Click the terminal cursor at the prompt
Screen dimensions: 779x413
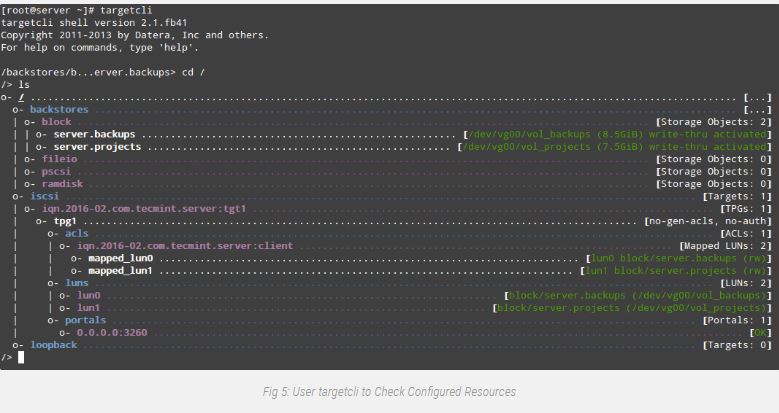[x=21, y=357]
